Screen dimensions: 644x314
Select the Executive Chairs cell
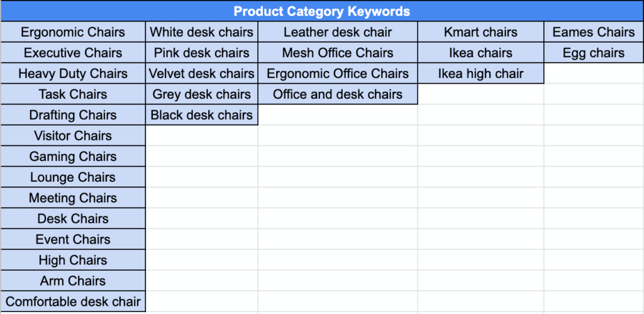pos(73,53)
